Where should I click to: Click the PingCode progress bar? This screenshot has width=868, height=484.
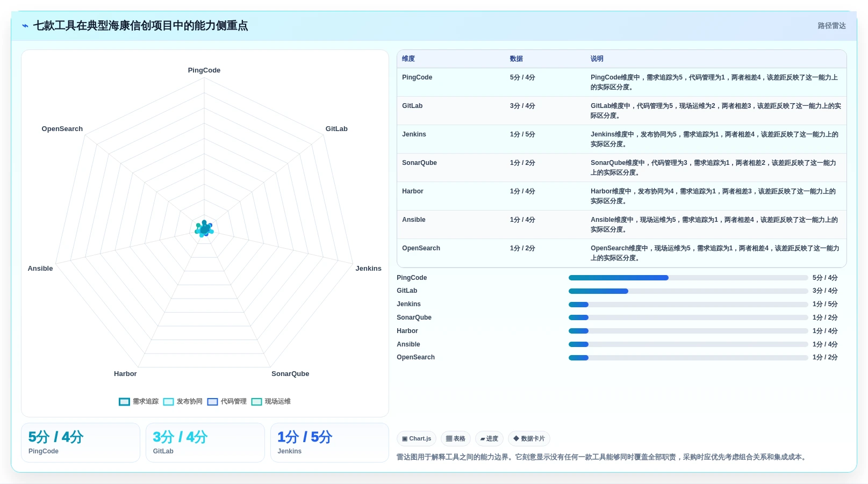688,278
